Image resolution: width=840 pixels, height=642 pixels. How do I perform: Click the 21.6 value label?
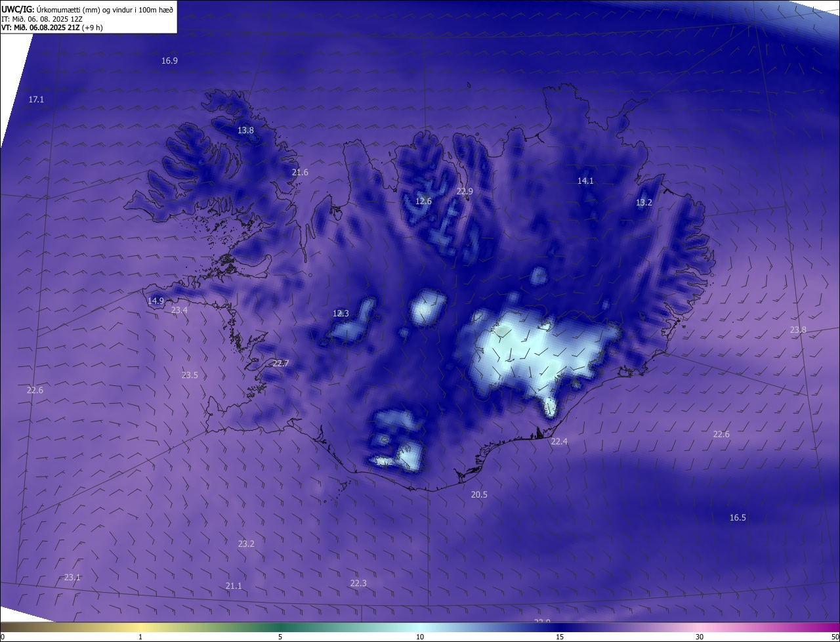click(300, 172)
